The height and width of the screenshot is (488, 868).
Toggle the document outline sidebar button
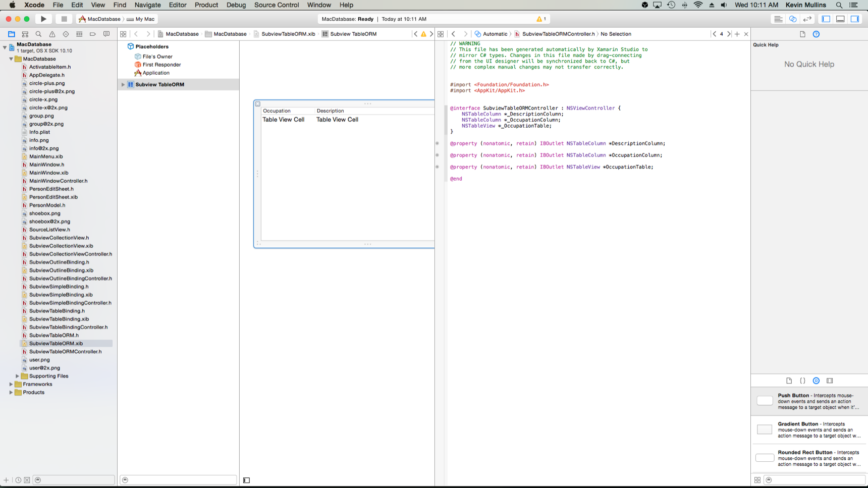coord(246,480)
